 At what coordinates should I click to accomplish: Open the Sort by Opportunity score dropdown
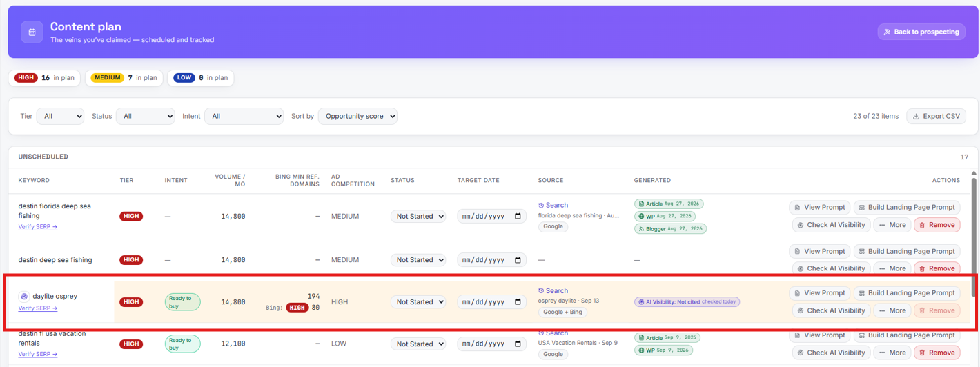[x=357, y=116]
